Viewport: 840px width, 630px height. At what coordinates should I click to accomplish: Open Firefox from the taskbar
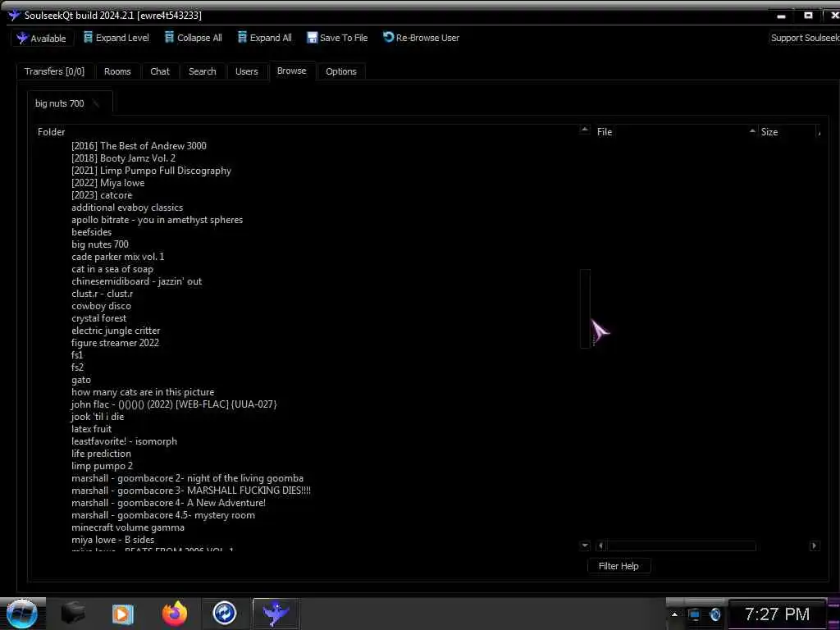[175, 614]
